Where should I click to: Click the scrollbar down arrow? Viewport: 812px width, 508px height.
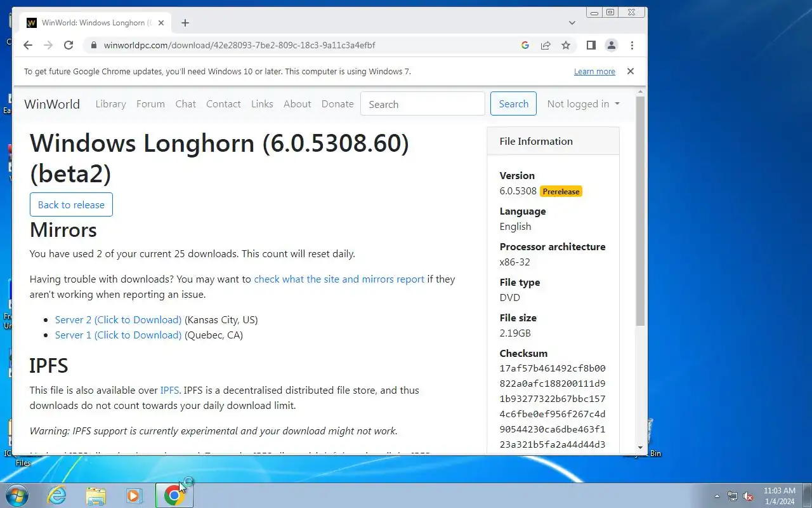640,448
